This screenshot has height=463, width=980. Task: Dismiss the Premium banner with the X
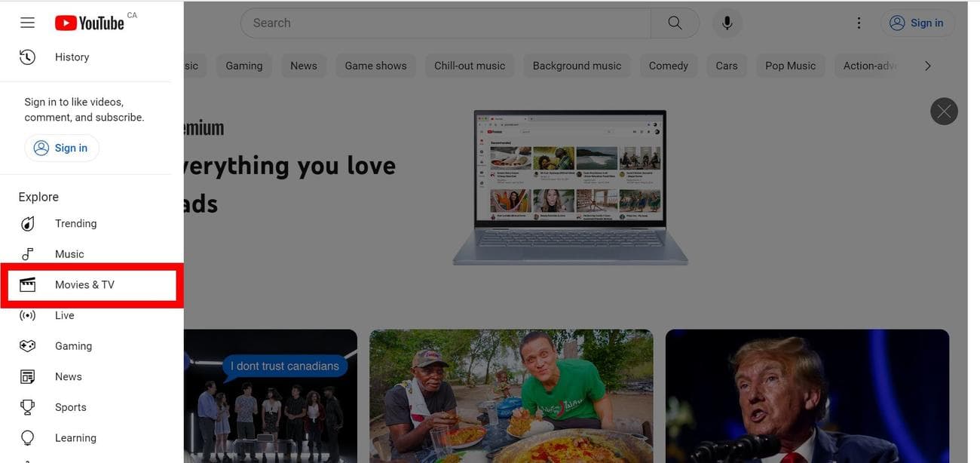tap(944, 111)
